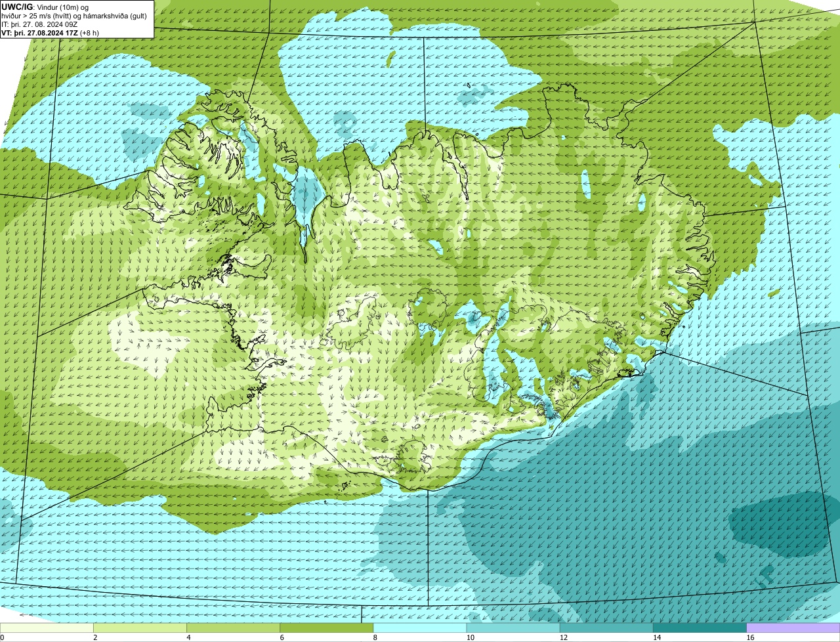Click the legend scale label "6"
Viewport: 840px width, 642px height.
pos(282,637)
